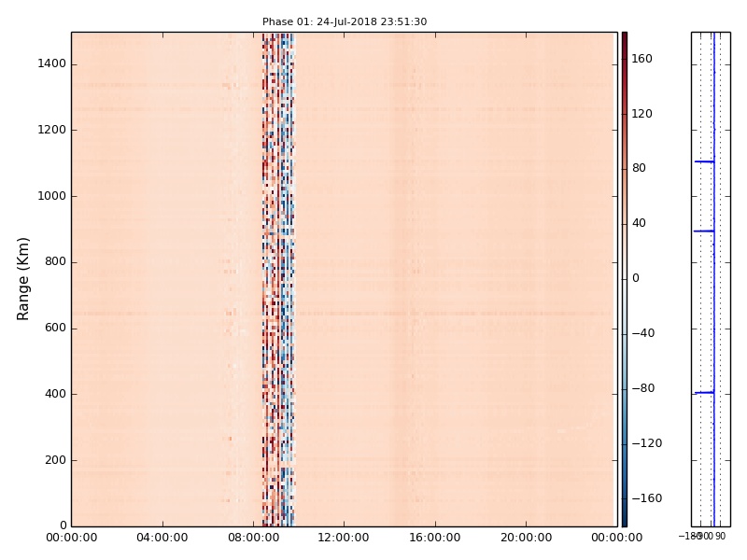Click the x-axis time label 08:00:00
The height and width of the screenshot is (560, 747).
tap(253, 538)
